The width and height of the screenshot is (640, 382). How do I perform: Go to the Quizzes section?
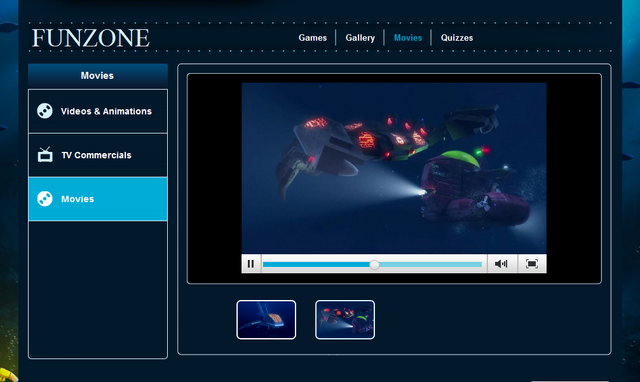click(457, 38)
